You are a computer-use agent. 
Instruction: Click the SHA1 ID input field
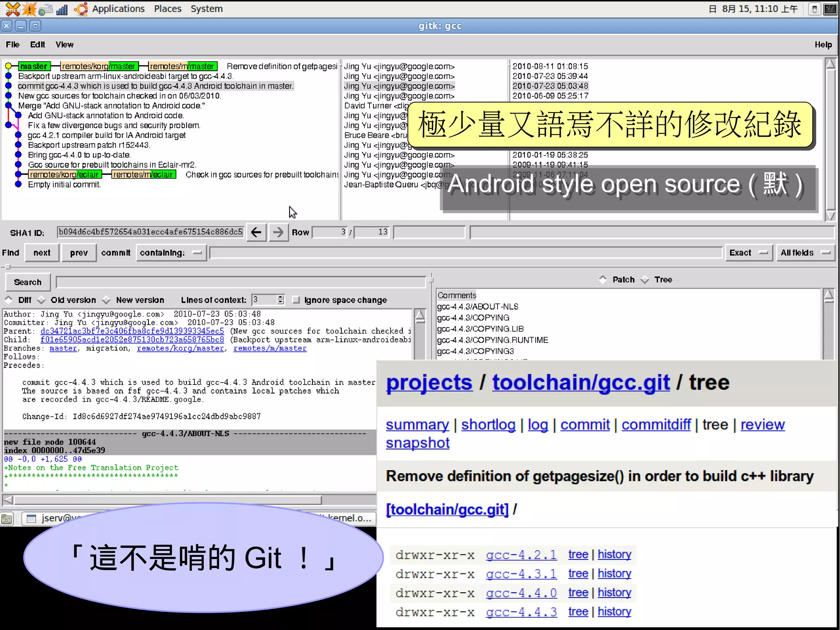click(150, 232)
